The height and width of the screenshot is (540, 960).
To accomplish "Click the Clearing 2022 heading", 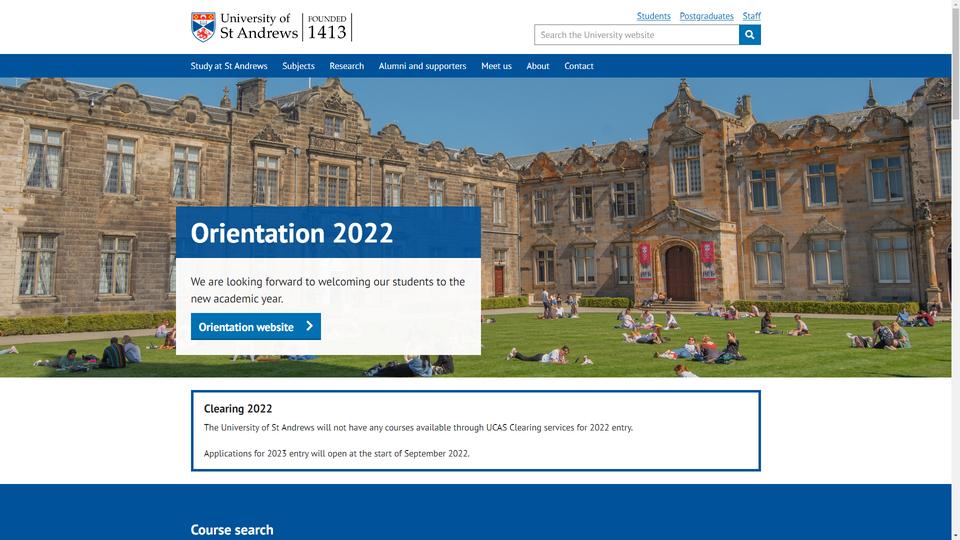I will (x=238, y=408).
